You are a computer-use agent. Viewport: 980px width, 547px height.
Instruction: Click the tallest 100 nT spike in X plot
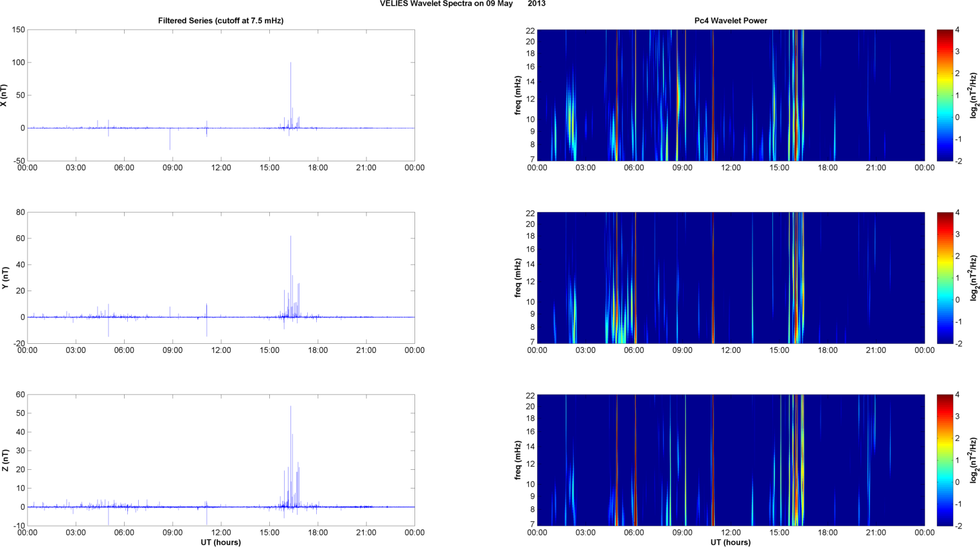(290, 64)
